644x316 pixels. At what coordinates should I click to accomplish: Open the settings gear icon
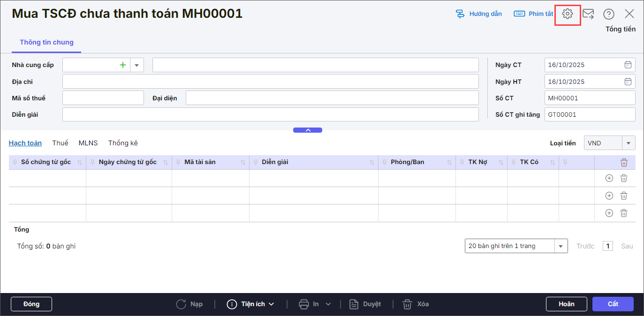(x=568, y=14)
